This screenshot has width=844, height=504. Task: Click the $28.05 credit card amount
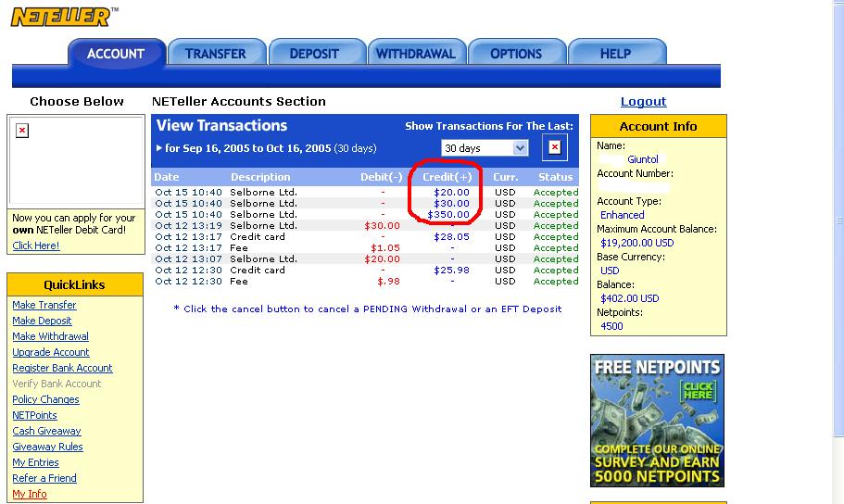[x=451, y=237]
